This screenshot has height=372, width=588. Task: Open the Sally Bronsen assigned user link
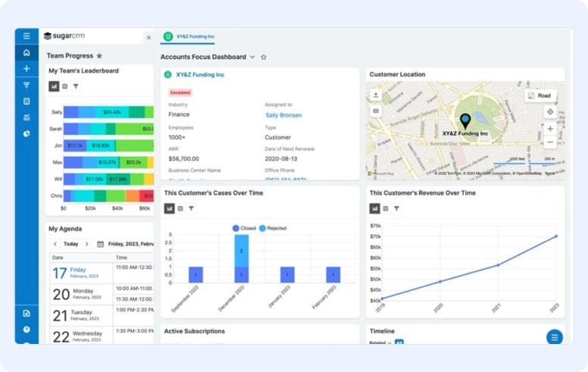[283, 115]
